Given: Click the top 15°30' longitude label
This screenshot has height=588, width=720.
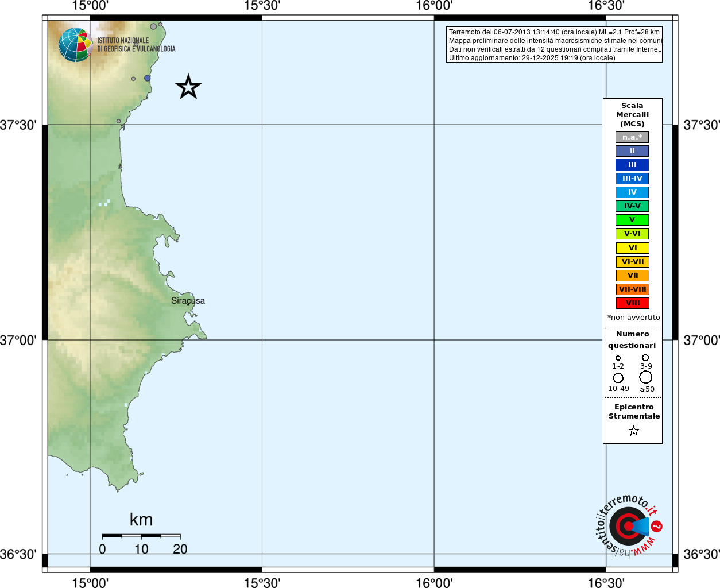Looking at the screenshot, I should (x=262, y=6).
